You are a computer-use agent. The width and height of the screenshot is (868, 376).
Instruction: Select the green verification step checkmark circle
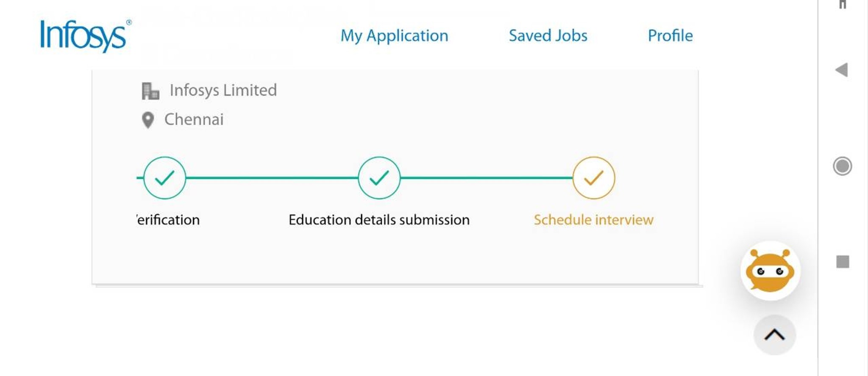coord(164,178)
